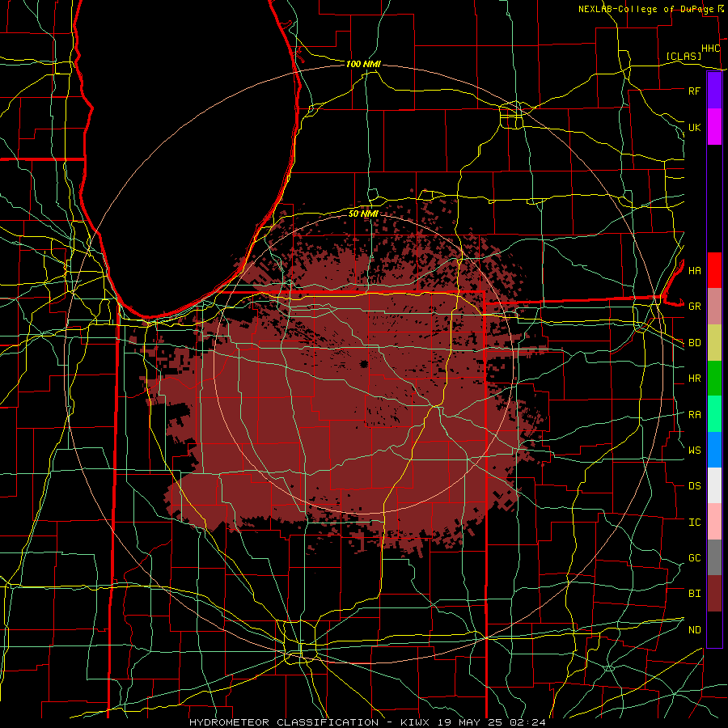The image size is (728, 728).
Task: Click the UK magenta legend swatch
Action: (714, 127)
